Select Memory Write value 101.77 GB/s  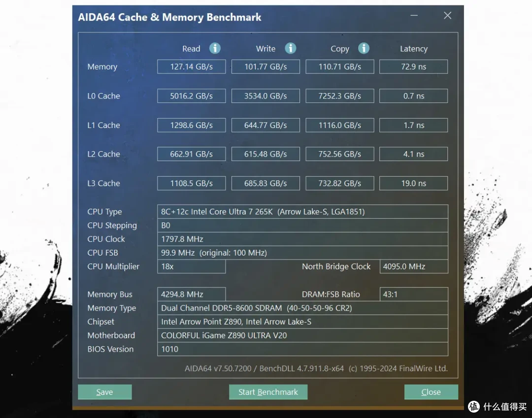[266, 67]
